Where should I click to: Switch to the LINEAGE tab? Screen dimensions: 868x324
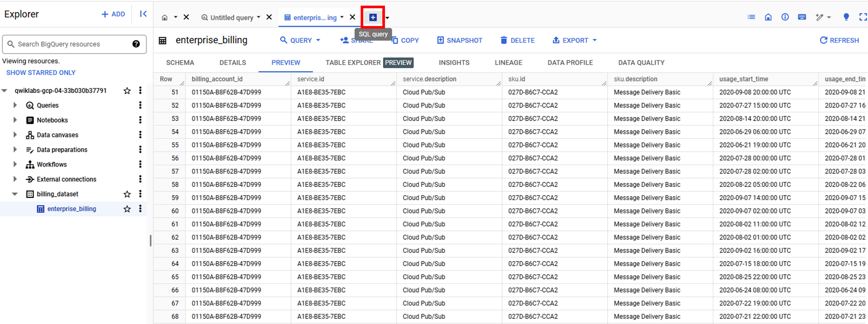pos(508,62)
